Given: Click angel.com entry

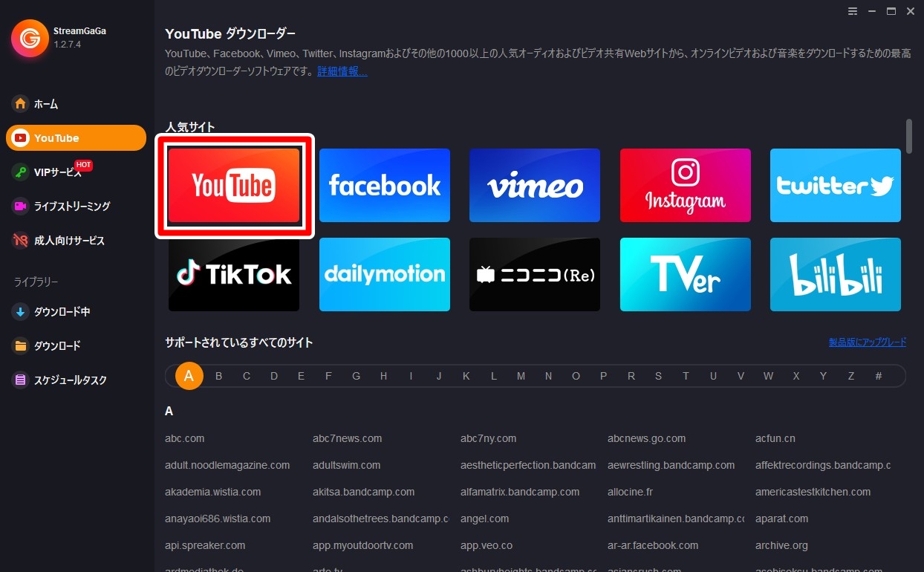Looking at the screenshot, I should click(x=485, y=519).
